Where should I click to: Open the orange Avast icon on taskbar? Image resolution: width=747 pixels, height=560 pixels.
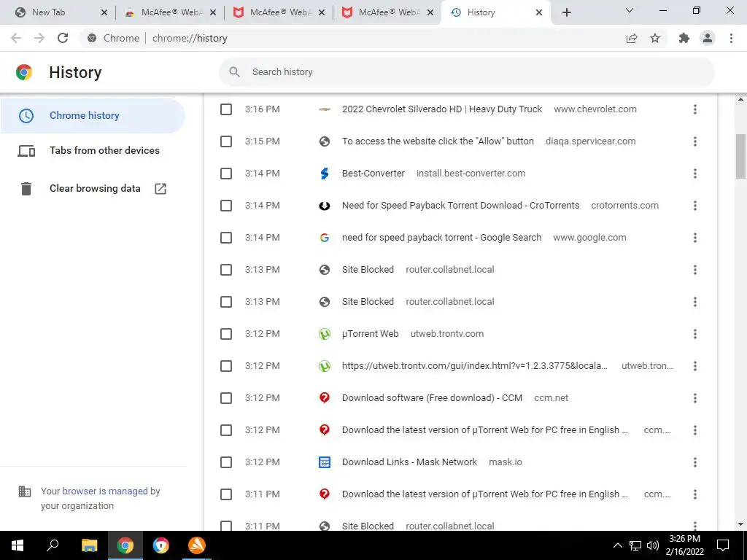point(197,545)
